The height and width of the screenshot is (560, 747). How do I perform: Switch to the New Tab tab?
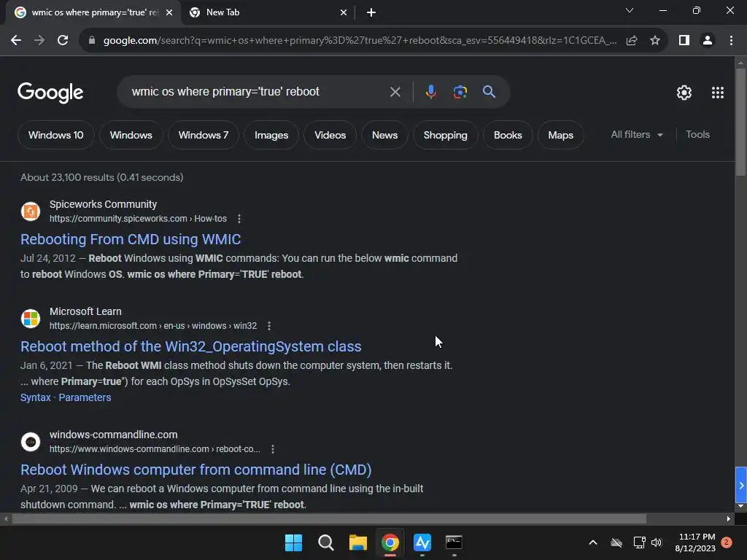point(267,12)
